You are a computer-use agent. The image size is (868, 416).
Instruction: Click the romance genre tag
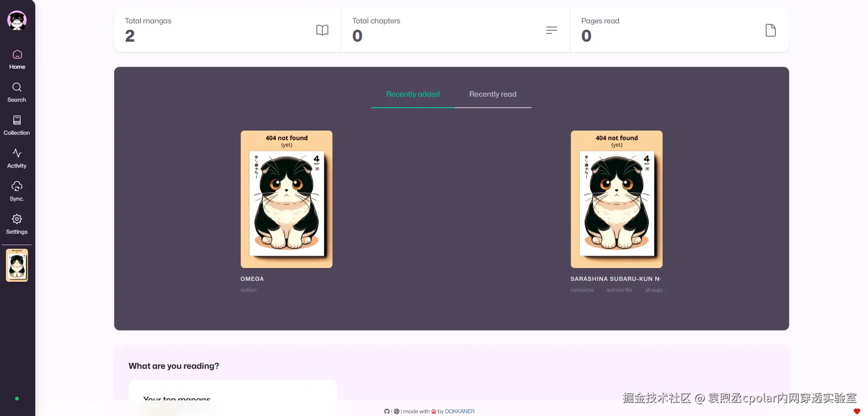pyautogui.click(x=582, y=290)
